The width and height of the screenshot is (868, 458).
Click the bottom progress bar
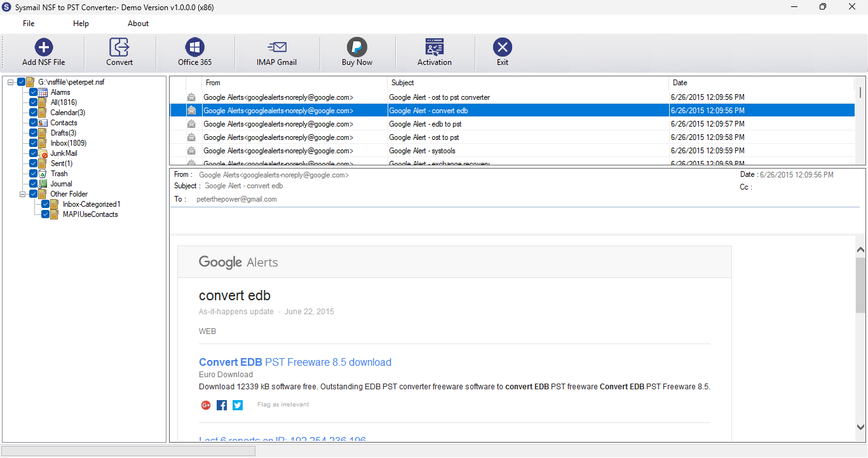tap(128, 451)
